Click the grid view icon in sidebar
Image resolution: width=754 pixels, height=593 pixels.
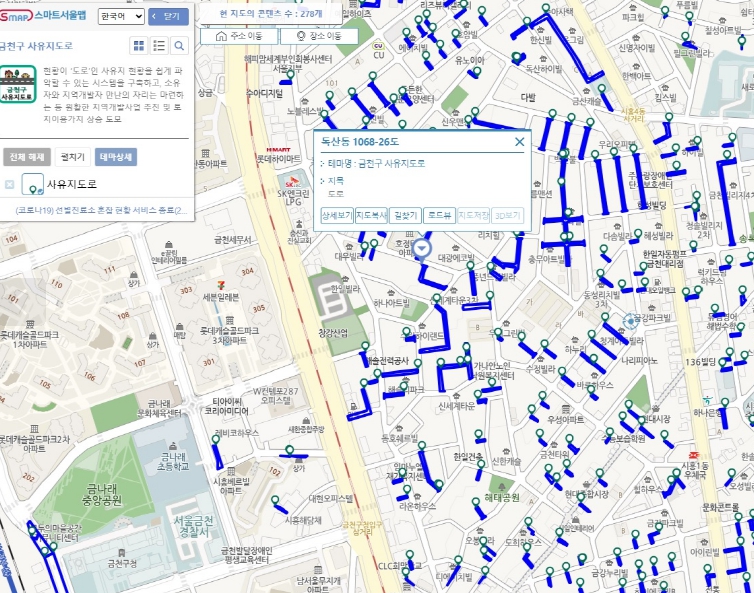coord(139,46)
